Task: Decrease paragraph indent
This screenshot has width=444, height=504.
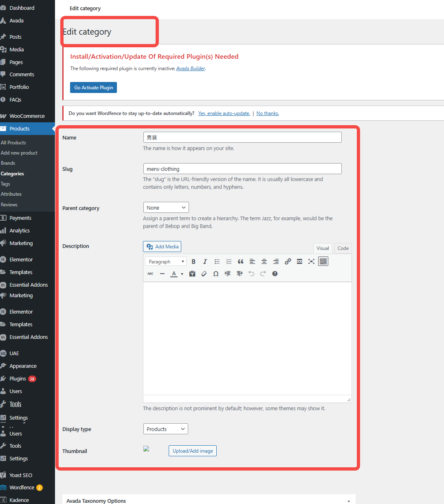Action: click(x=228, y=274)
